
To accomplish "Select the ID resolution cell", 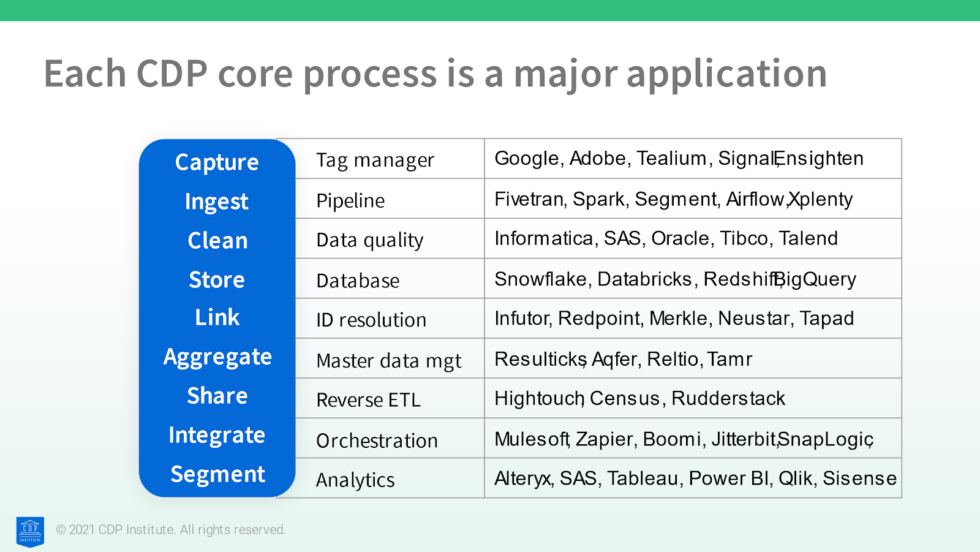I will [x=371, y=320].
